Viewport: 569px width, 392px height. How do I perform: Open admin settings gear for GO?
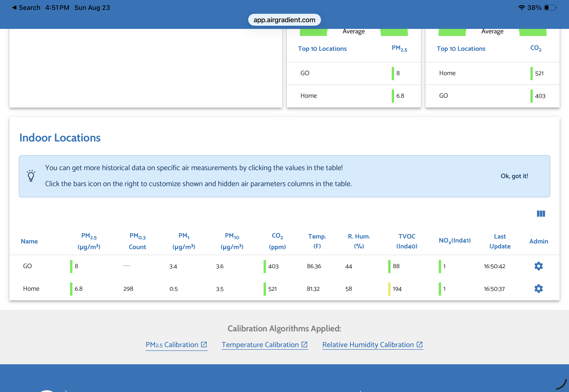(x=538, y=266)
